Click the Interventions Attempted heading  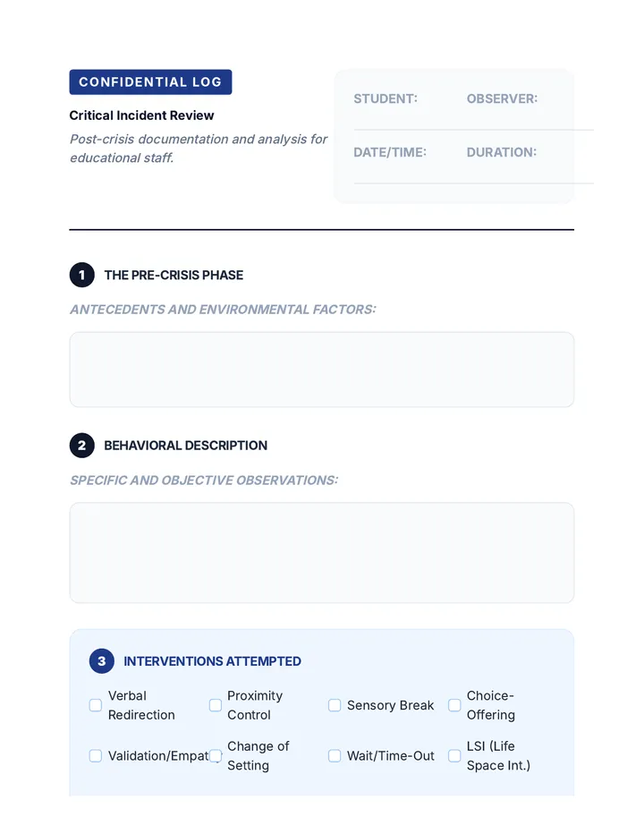pos(212,661)
